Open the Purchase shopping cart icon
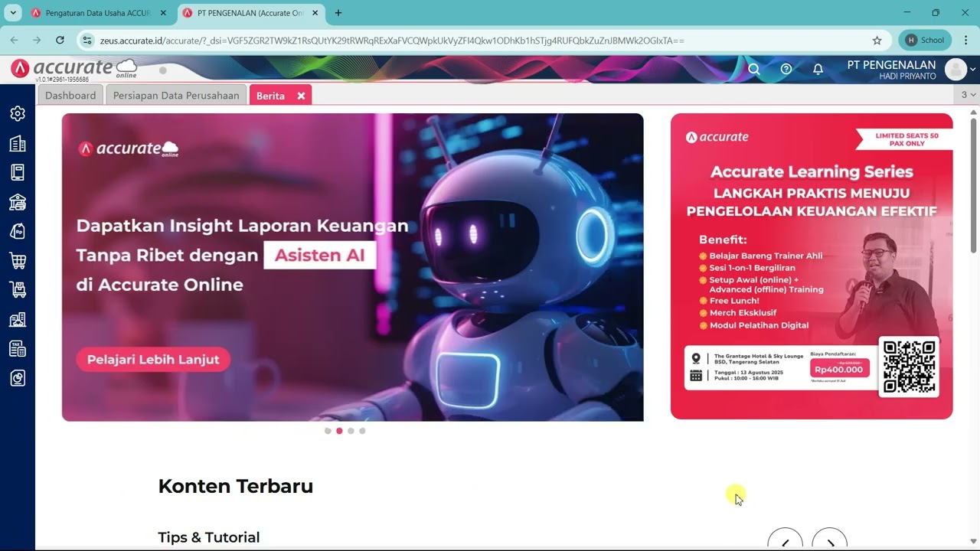Image resolution: width=980 pixels, height=551 pixels. [x=18, y=261]
